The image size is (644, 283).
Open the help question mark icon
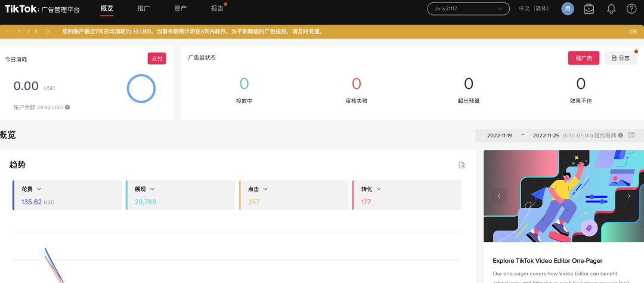631,8
